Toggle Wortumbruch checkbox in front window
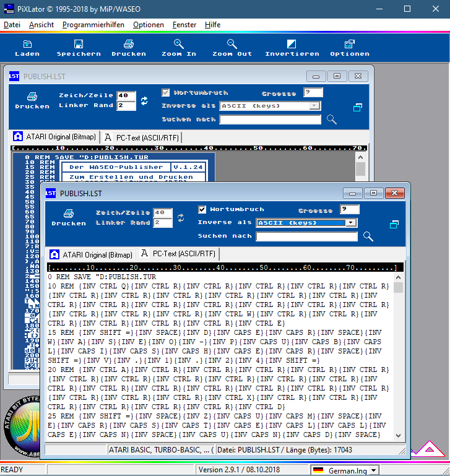 click(202, 209)
